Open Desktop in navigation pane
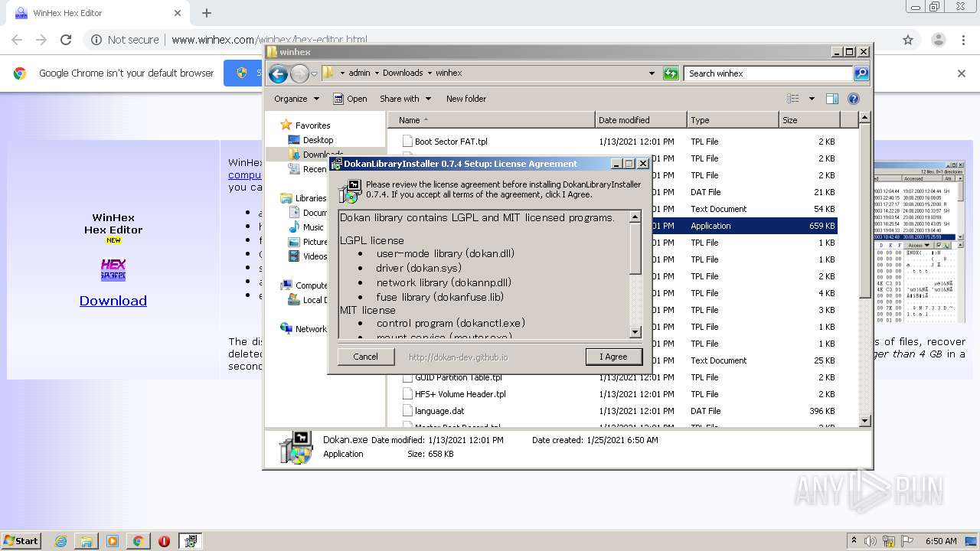Image resolution: width=980 pixels, height=551 pixels. point(318,140)
